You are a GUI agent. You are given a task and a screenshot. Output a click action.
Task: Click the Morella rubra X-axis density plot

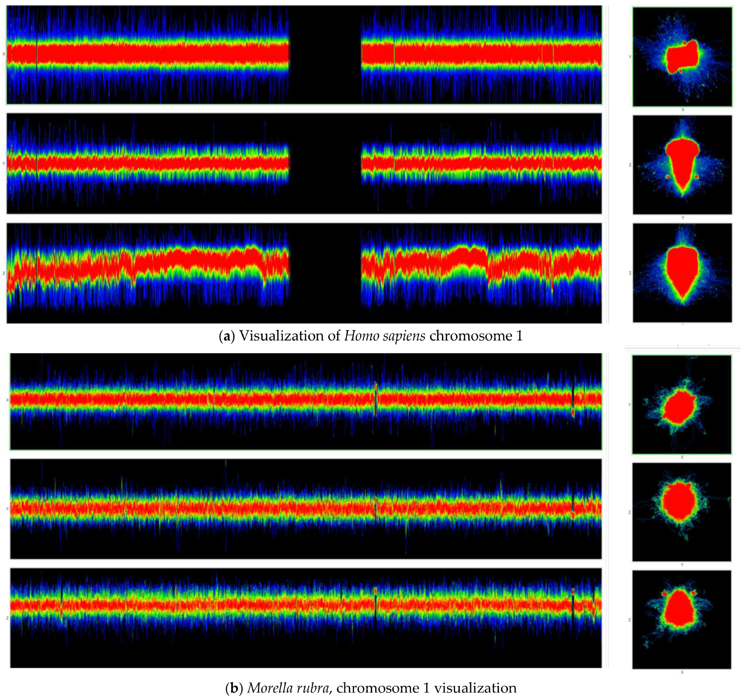188,401
